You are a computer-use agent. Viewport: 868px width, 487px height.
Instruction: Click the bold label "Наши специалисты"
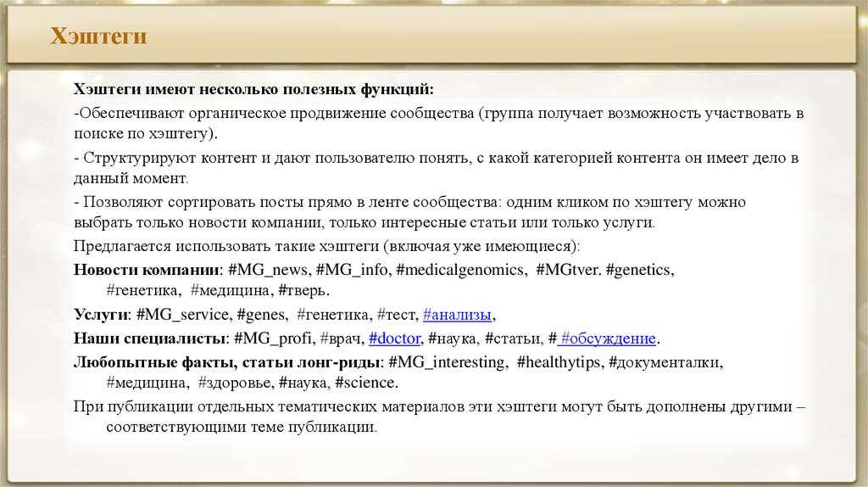pyautogui.click(x=151, y=339)
